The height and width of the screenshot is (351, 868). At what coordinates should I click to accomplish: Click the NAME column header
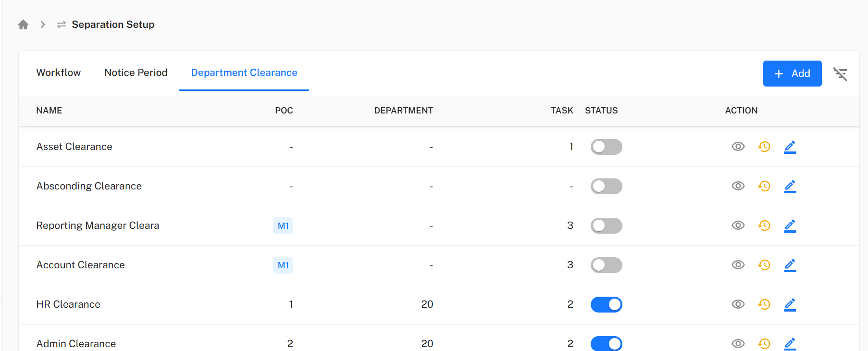(49, 111)
